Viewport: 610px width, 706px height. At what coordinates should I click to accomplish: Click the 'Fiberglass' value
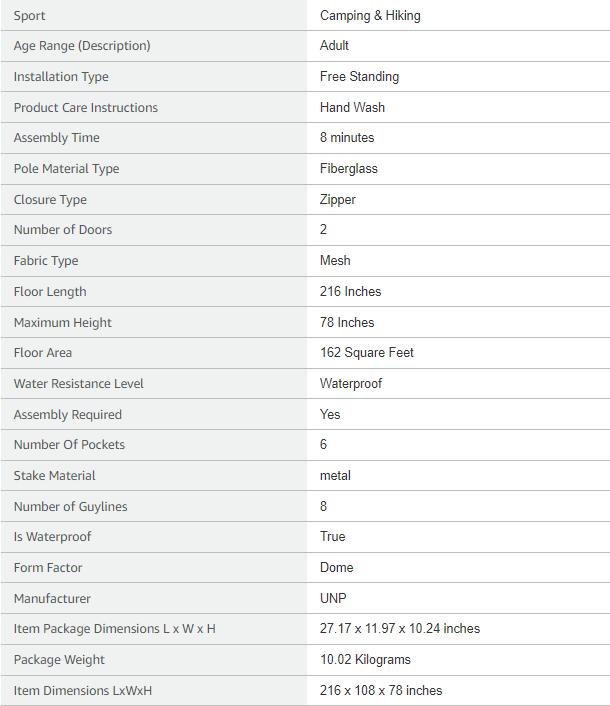[348, 168]
